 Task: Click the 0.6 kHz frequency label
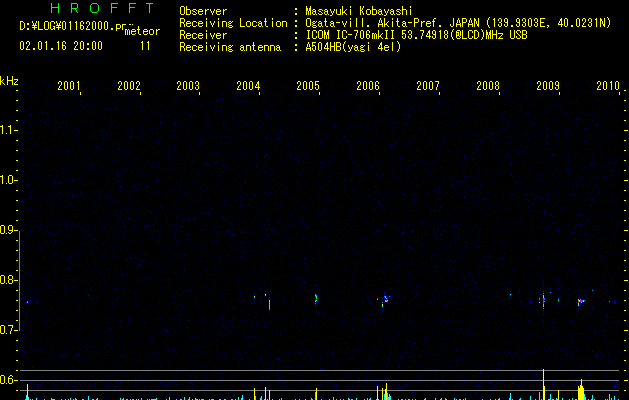tap(8, 380)
